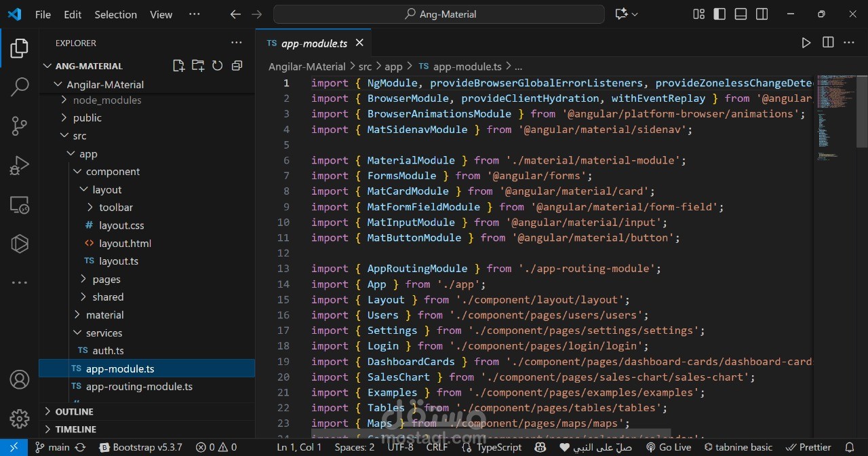This screenshot has height=456, width=868.
Task: Run the current file with play icon
Action: 806,43
